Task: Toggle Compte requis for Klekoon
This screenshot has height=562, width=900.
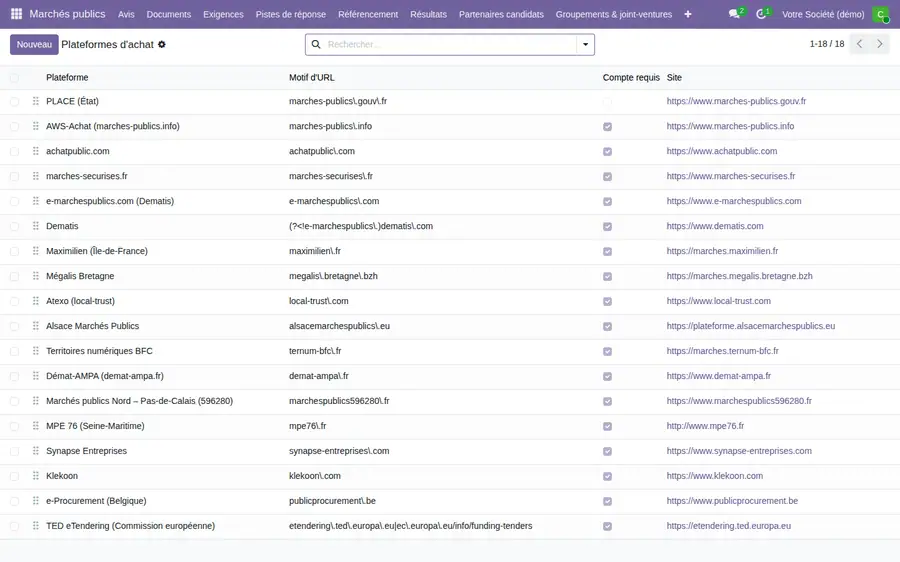Action: [x=607, y=476]
